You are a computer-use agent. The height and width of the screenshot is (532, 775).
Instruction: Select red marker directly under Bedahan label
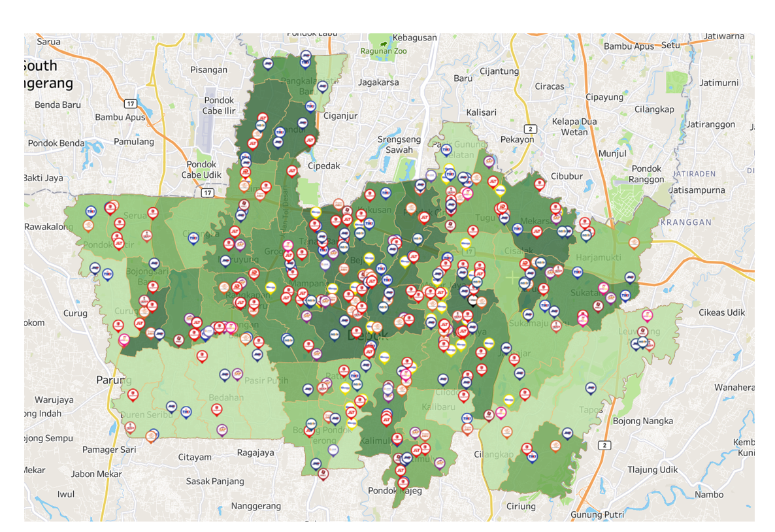point(216,410)
